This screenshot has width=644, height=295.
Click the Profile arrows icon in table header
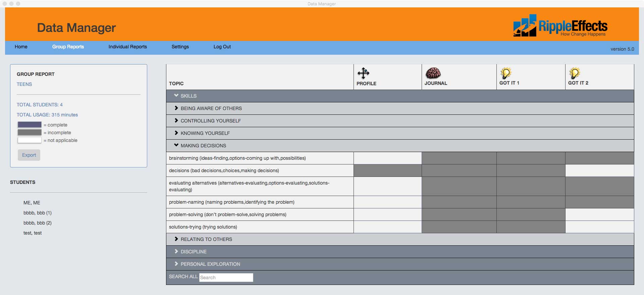(x=363, y=73)
